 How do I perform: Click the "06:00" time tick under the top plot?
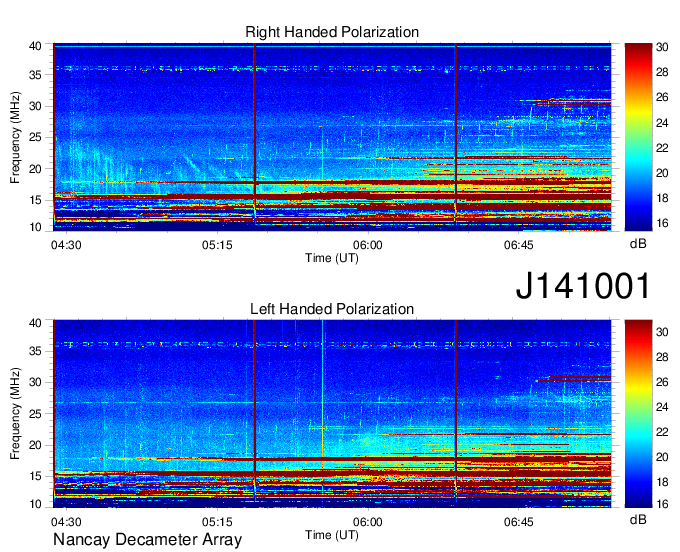point(368,245)
